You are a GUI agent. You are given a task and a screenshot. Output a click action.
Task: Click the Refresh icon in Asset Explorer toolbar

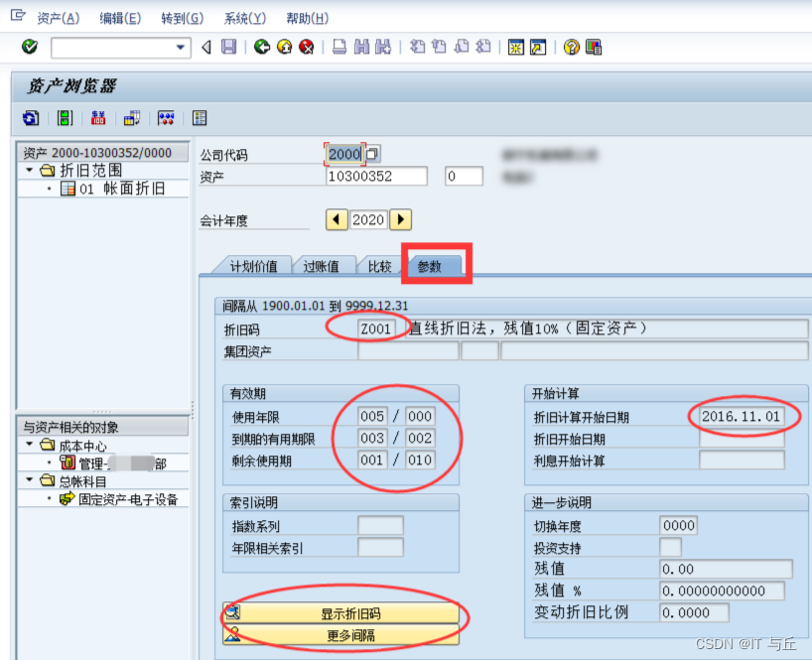(x=31, y=118)
